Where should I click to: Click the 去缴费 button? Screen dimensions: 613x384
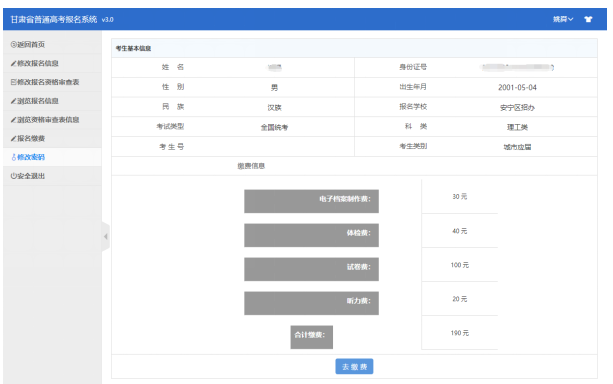[354, 367]
